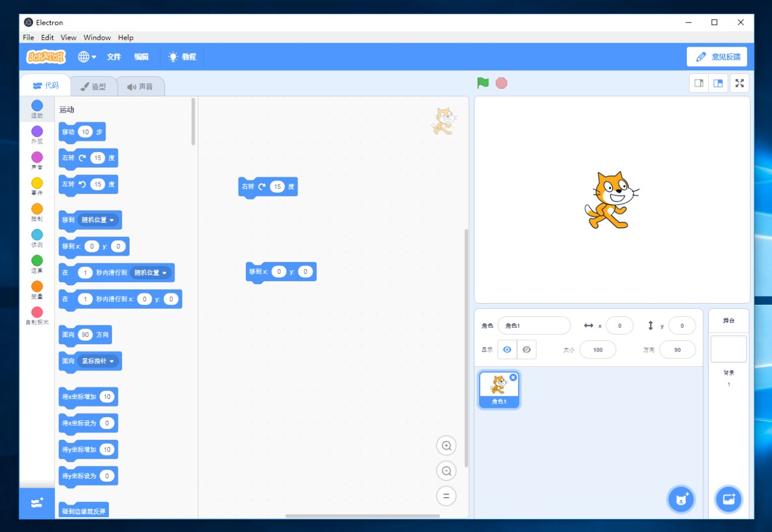This screenshot has width=772, height=532.
Task: Click the workspace horizontal scrollbar
Action: [363, 516]
